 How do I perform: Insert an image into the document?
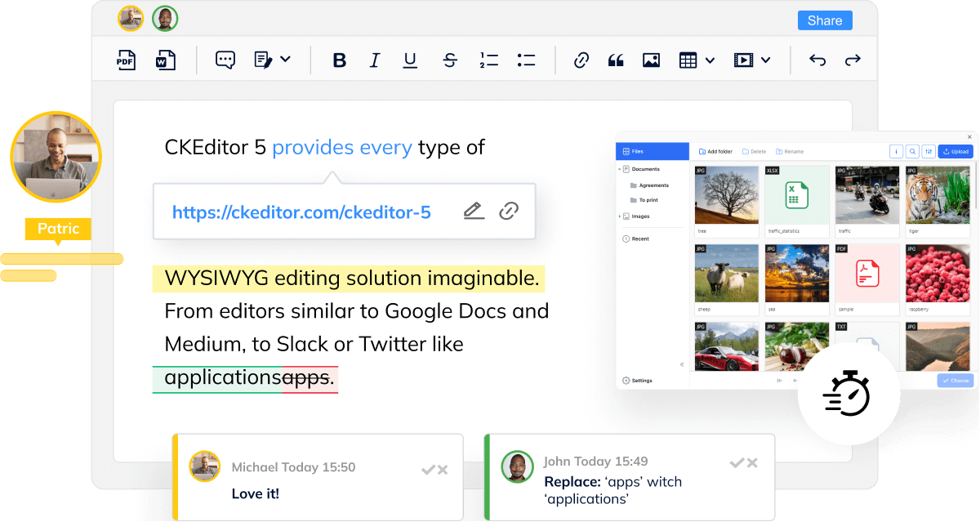651,60
